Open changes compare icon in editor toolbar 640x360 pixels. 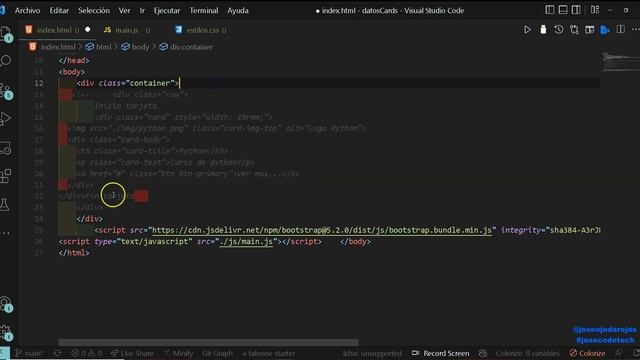[574, 29]
